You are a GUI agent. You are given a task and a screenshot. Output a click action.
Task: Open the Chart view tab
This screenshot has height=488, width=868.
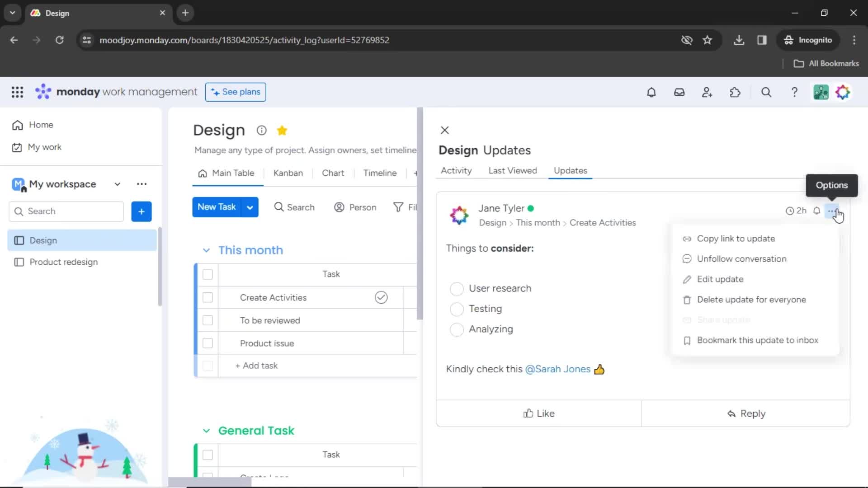[x=333, y=173]
